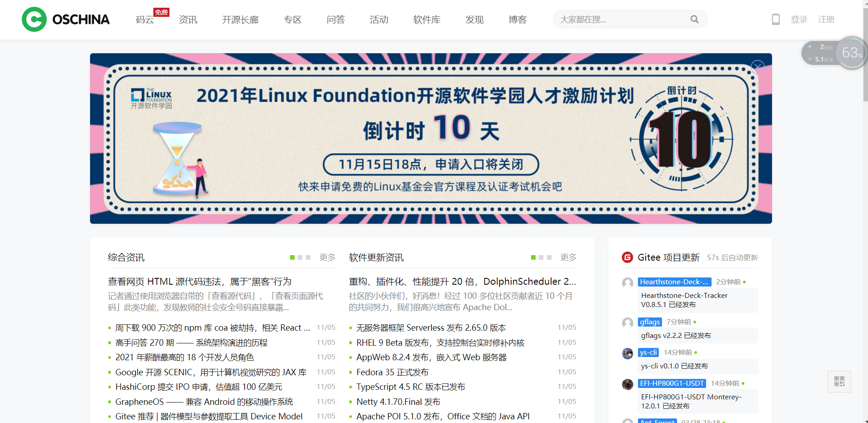Viewport: 868px width, 423px height.
Task: Open the 软件库 menu item
Action: pos(426,20)
